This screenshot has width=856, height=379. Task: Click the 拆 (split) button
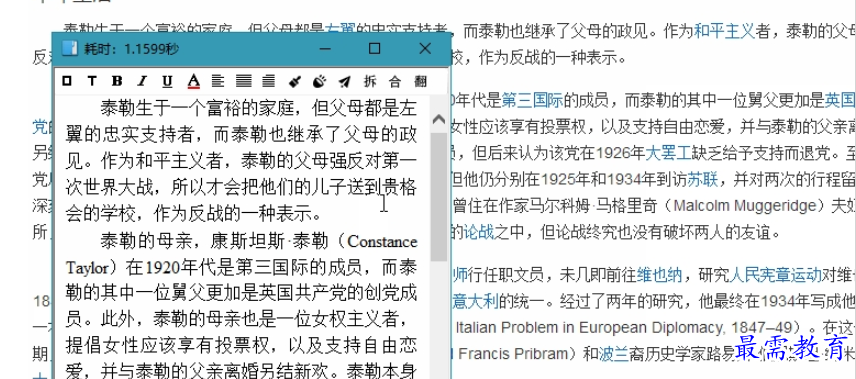(x=370, y=82)
